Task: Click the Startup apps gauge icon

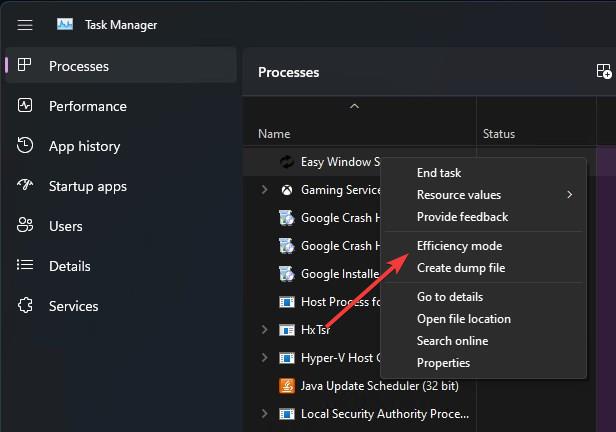Action: coord(26,186)
